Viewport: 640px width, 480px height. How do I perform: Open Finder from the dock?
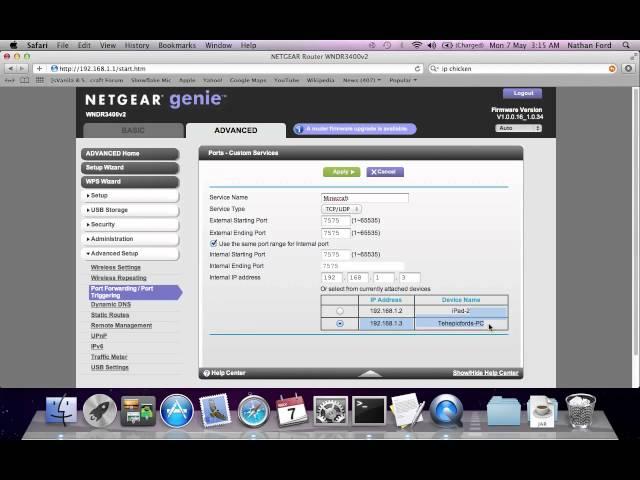[61, 410]
